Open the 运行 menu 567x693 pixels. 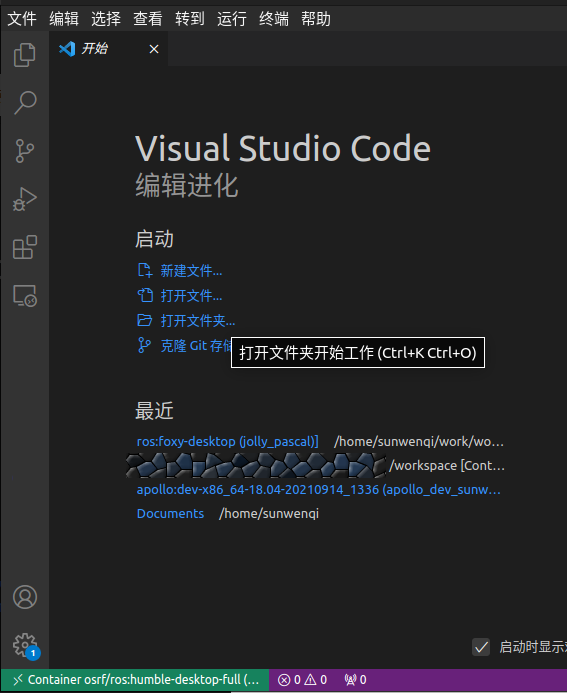click(x=232, y=19)
